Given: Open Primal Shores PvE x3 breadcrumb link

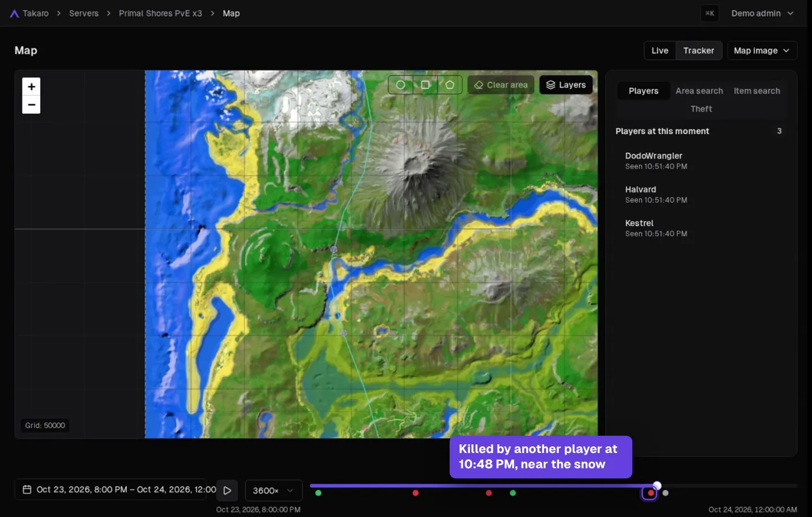Looking at the screenshot, I should 160,13.
